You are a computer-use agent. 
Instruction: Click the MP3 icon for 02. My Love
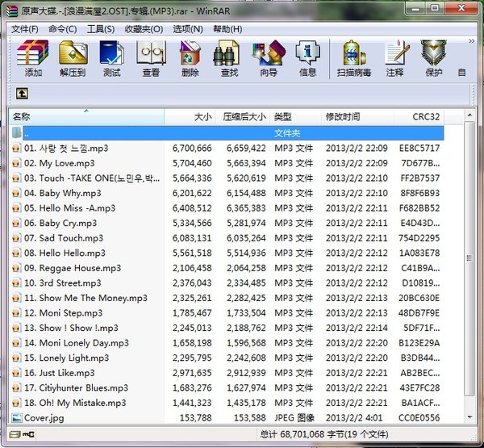coord(16,163)
